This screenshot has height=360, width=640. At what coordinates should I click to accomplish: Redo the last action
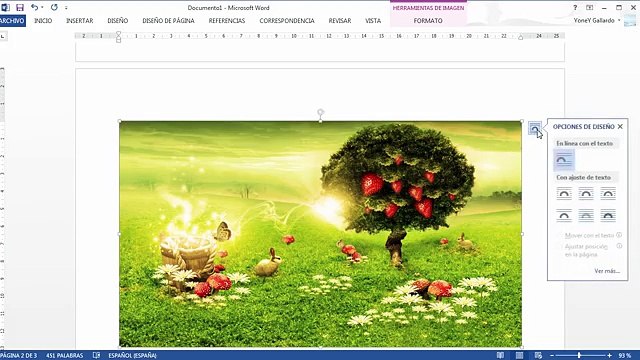54,7
